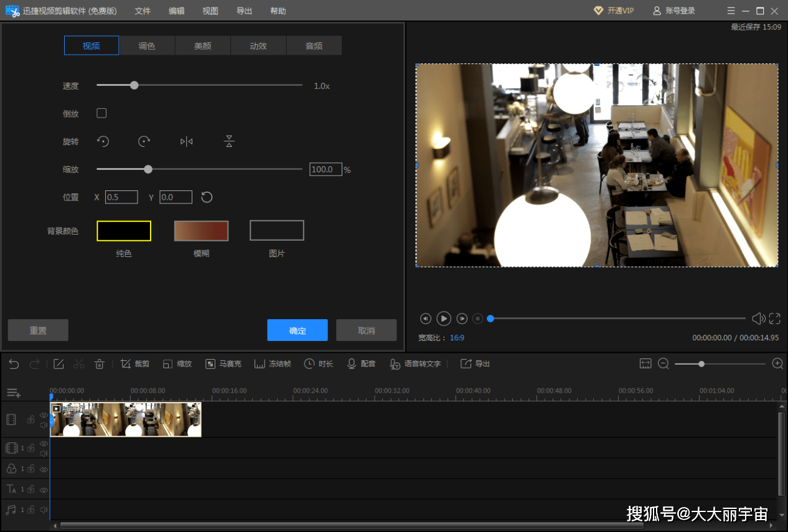Flip the video horizontally
Image resolution: width=788 pixels, height=532 pixels.
(x=186, y=141)
